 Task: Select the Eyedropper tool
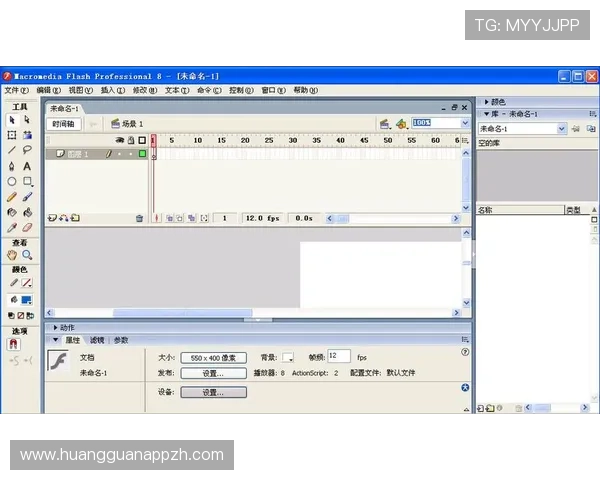click(12, 228)
